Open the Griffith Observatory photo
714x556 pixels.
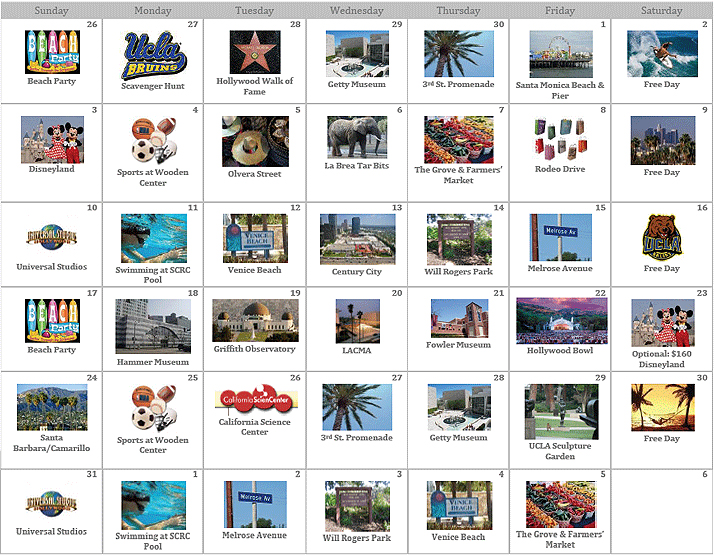(x=255, y=321)
